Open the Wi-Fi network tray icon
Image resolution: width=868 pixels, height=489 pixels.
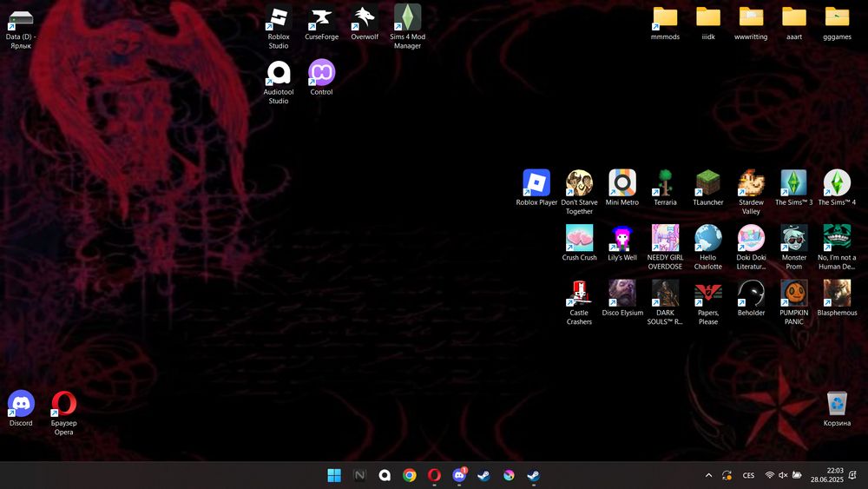click(x=769, y=475)
